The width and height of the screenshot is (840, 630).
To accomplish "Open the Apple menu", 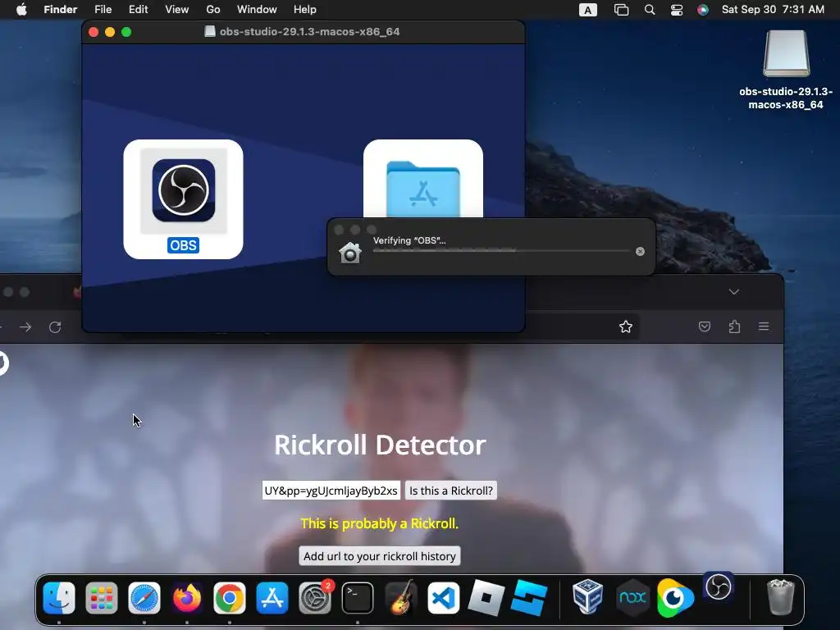I will click(x=21, y=10).
